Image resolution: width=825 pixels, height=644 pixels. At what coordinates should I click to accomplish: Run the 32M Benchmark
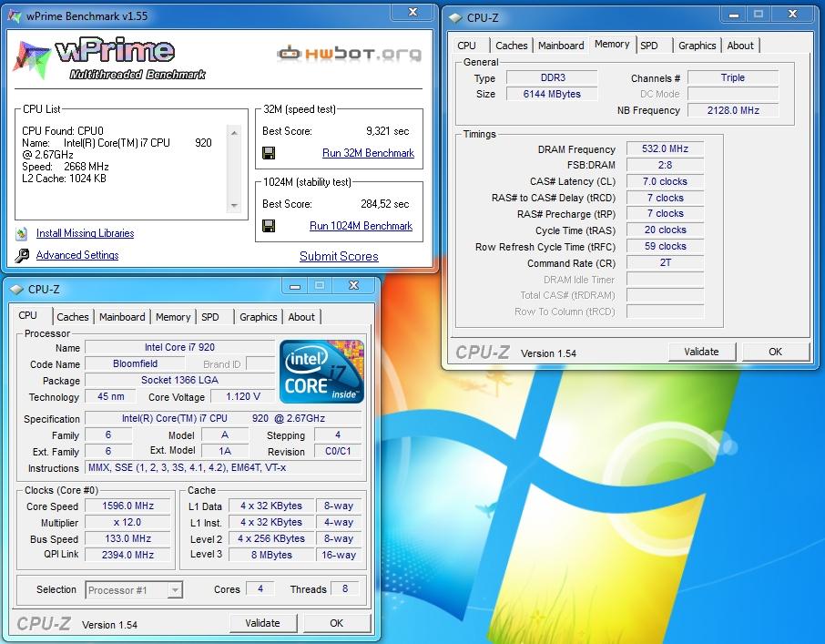pos(368,153)
